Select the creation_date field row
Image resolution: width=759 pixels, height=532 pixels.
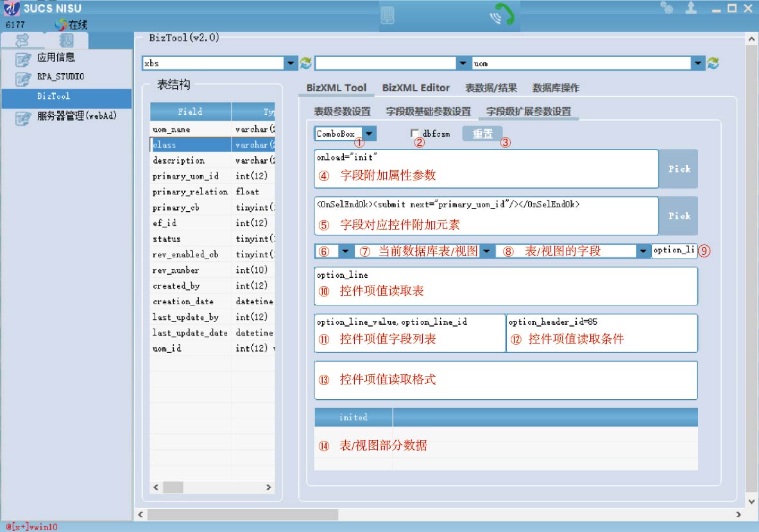click(x=212, y=302)
